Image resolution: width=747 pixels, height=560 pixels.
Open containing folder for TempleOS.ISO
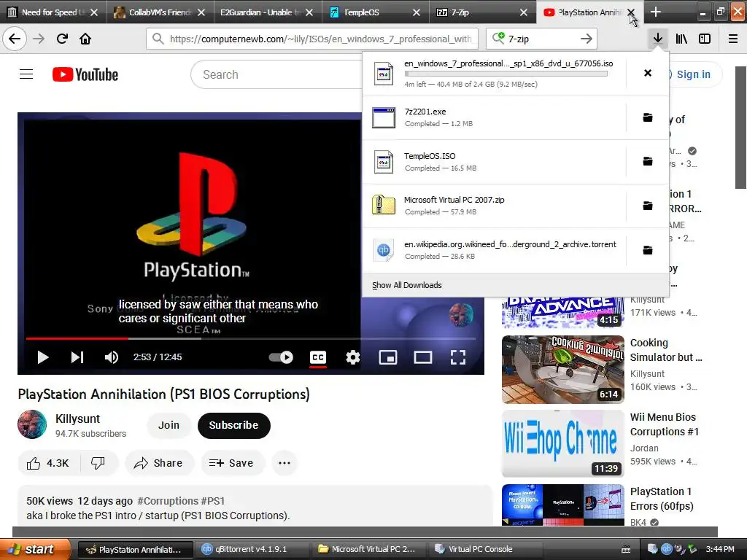tap(648, 161)
